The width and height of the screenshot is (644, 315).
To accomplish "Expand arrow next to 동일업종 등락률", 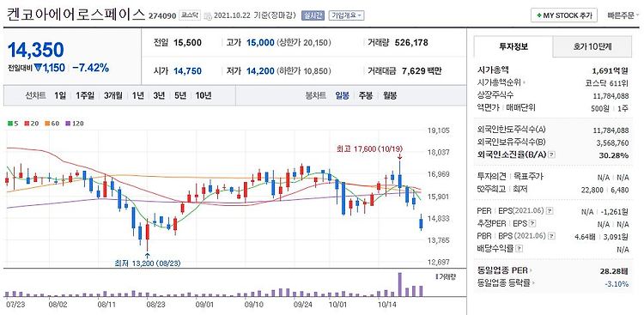I will pos(533,283).
